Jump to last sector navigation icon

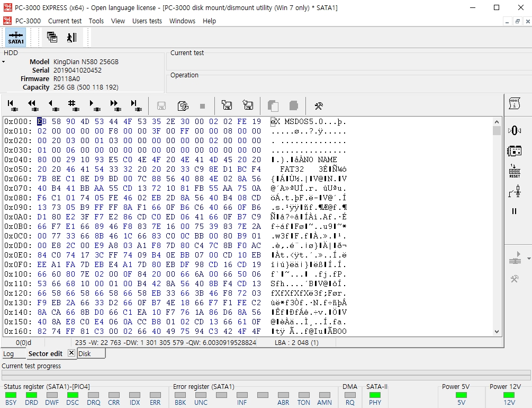[x=136, y=105]
